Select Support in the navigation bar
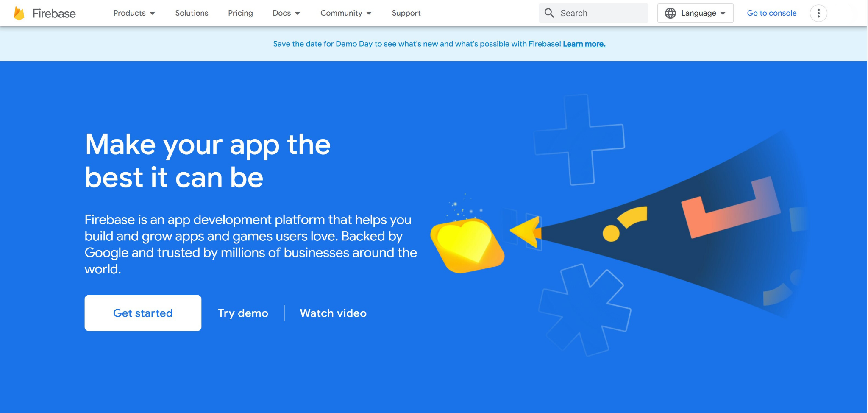This screenshot has width=868, height=413. (x=406, y=13)
